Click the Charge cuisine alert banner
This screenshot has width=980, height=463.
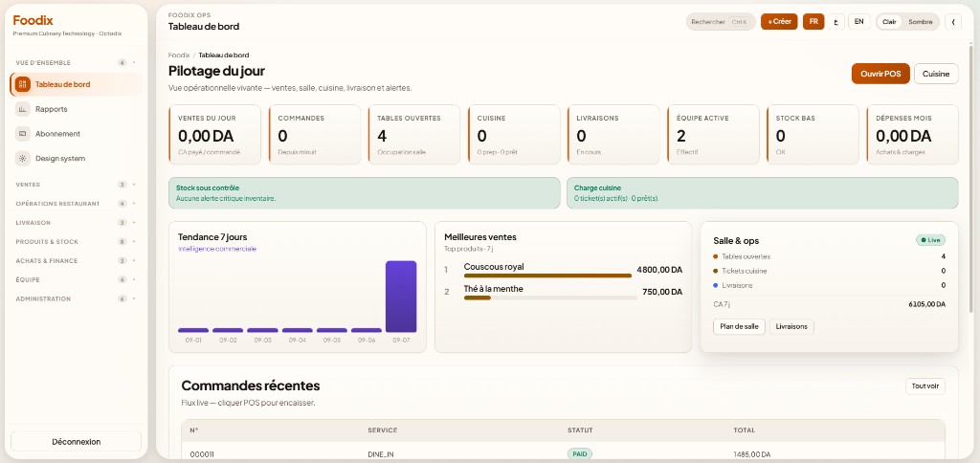pyautogui.click(x=763, y=192)
